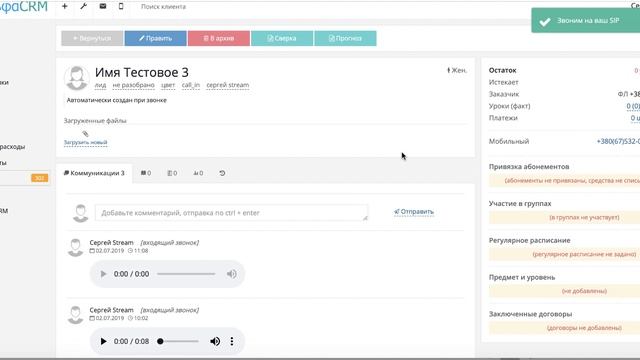Click the 'Отправить' send link
This screenshot has width=640, height=360.
[x=414, y=212]
